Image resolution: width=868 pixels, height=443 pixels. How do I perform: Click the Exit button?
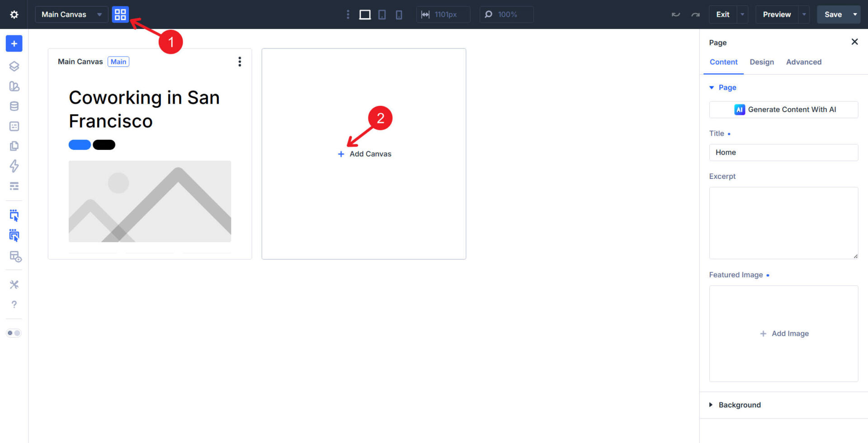coord(722,14)
